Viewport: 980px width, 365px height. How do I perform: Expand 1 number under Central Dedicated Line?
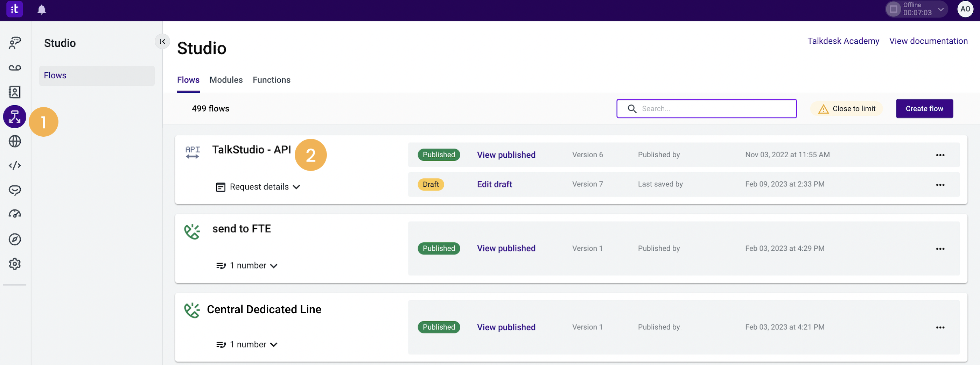click(x=247, y=344)
